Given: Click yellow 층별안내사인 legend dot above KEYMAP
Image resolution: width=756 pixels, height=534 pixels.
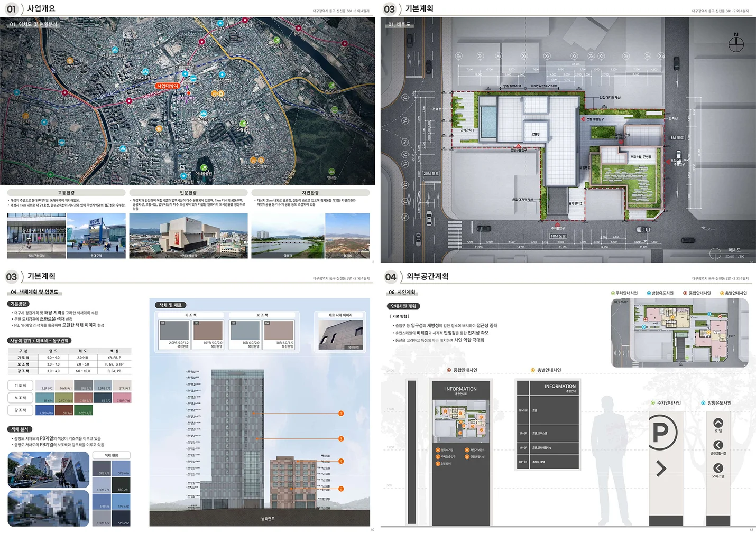Looking at the screenshot, I should [722, 293].
